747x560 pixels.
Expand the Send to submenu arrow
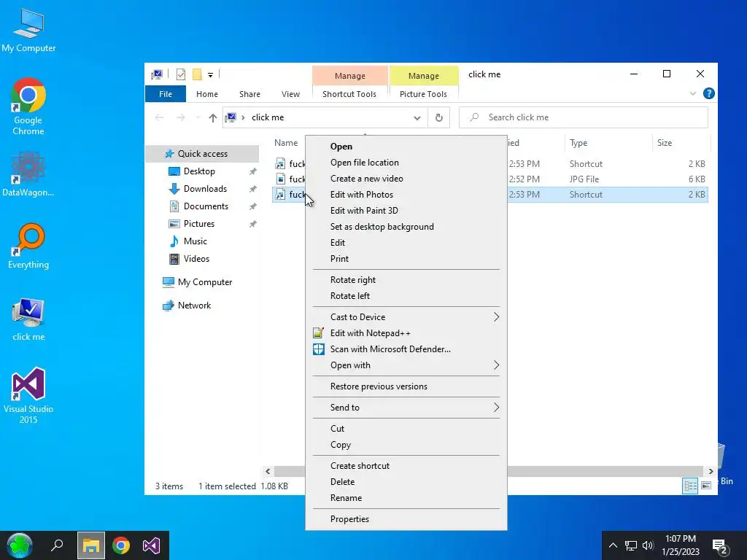pos(496,408)
